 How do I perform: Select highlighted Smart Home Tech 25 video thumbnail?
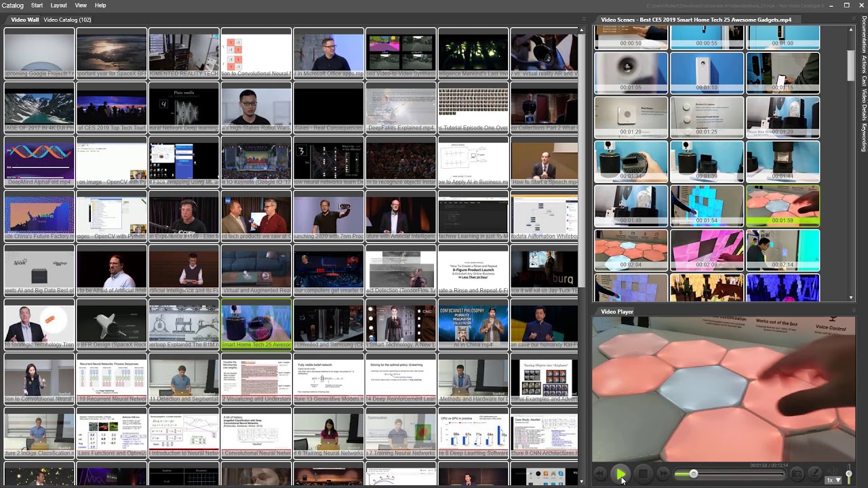[256, 325]
